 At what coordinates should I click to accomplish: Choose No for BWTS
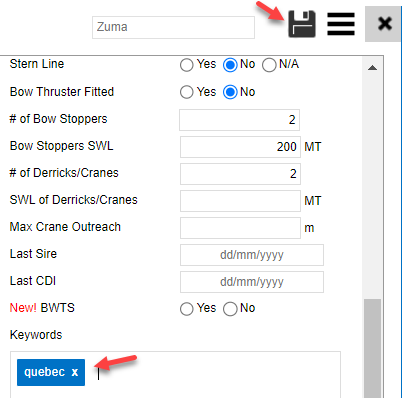pyautogui.click(x=230, y=309)
